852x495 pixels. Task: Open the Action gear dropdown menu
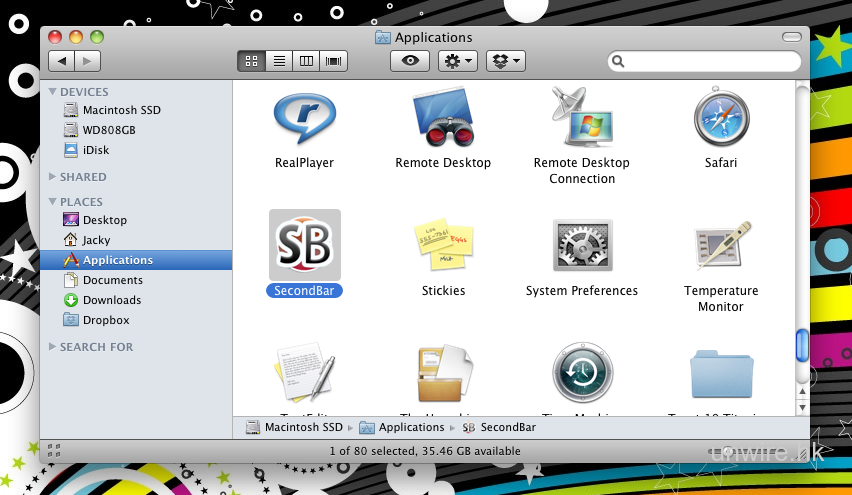(458, 61)
